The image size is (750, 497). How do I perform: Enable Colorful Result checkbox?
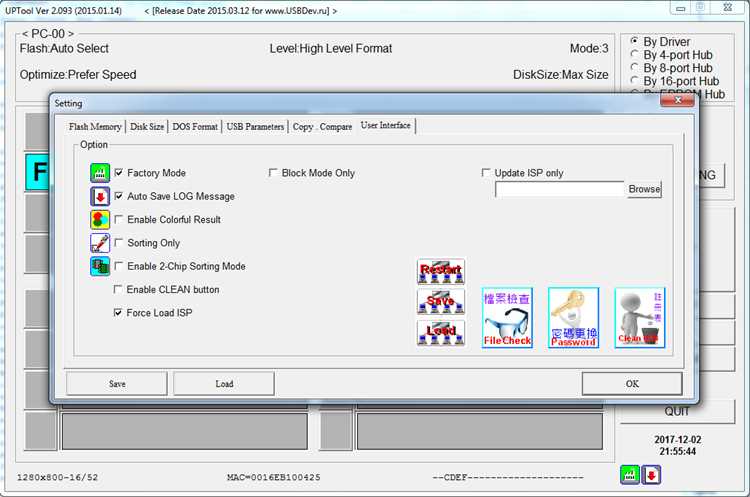point(119,219)
